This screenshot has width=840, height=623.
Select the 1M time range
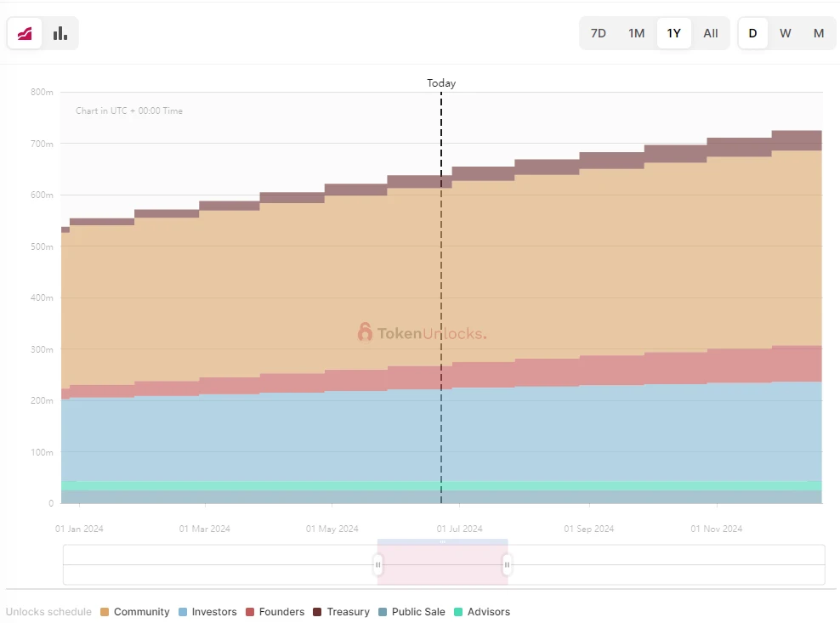[x=636, y=33]
